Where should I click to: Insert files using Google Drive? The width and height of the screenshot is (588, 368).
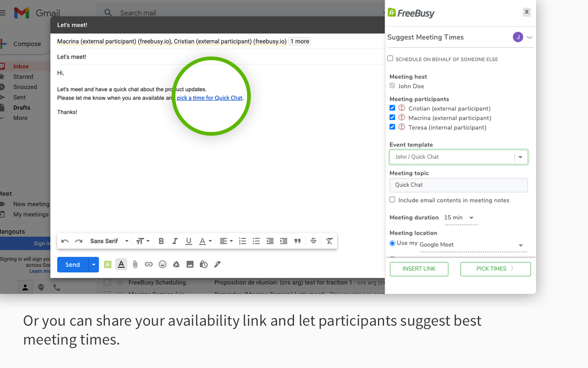click(x=176, y=264)
